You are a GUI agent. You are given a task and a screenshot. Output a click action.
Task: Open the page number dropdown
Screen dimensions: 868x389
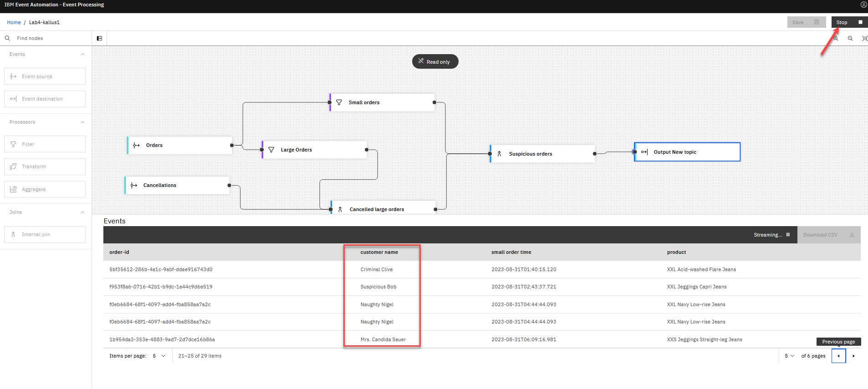point(789,356)
